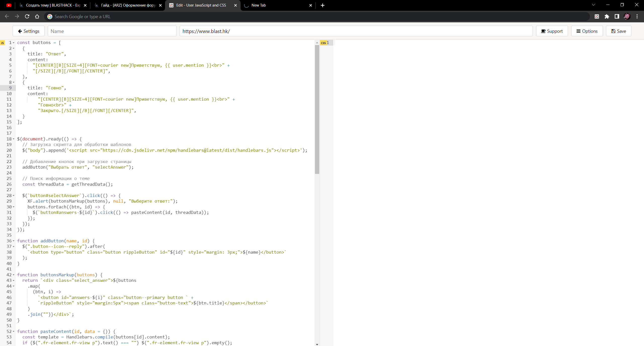The width and height of the screenshot is (644, 346).
Task: Collapse the document.ready fold at line 18
Action: [x=14, y=139]
